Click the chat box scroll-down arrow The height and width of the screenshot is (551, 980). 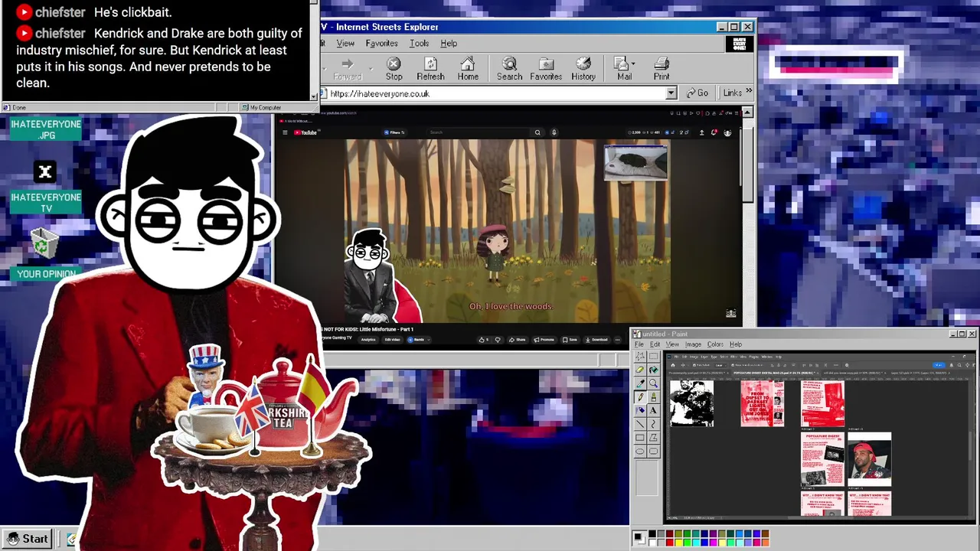click(314, 96)
